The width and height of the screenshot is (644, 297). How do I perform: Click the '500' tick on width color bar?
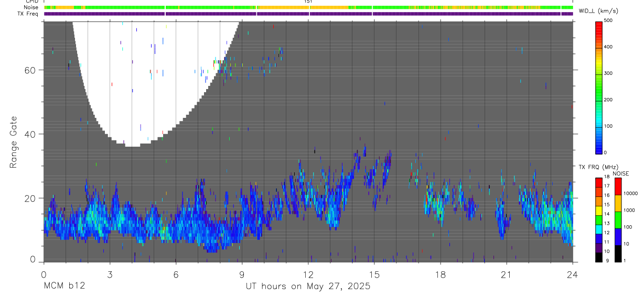point(609,21)
